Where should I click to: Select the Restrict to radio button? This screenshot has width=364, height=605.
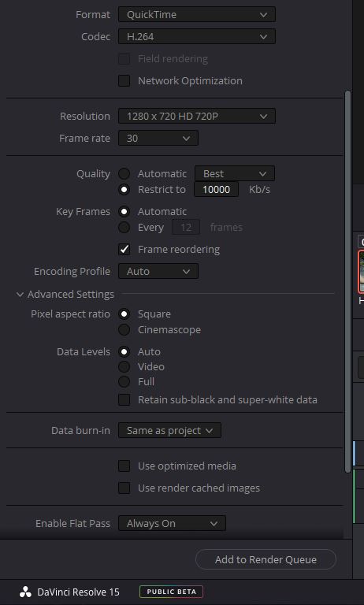point(124,189)
